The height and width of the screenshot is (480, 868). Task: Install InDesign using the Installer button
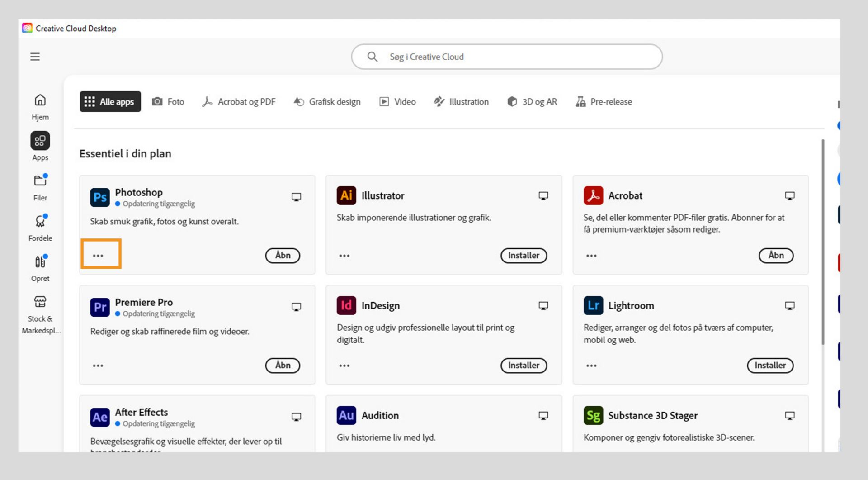point(524,366)
